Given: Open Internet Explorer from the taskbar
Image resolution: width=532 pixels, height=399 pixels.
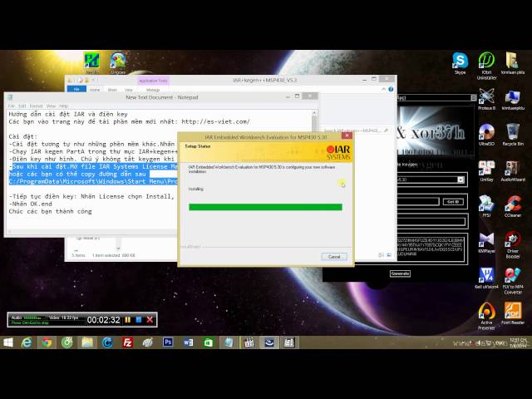Looking at the screenshot, I should coord(27,342).
